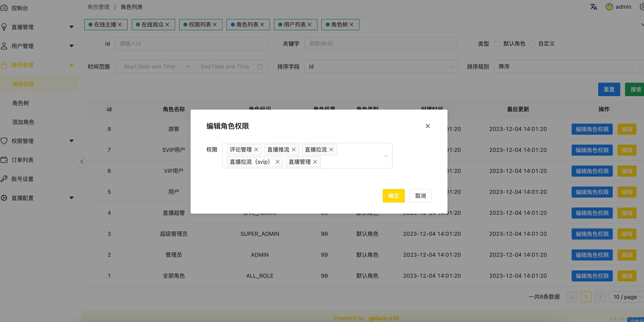Click the 角色管理 breadcrumb link
Image resolution: width=644 pixels, height=322 pixels.
[x=98, y=7]
